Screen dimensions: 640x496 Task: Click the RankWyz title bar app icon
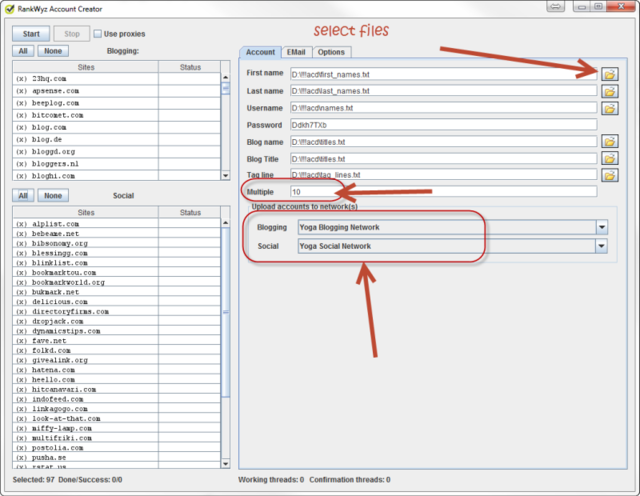(x=9, y=9)
